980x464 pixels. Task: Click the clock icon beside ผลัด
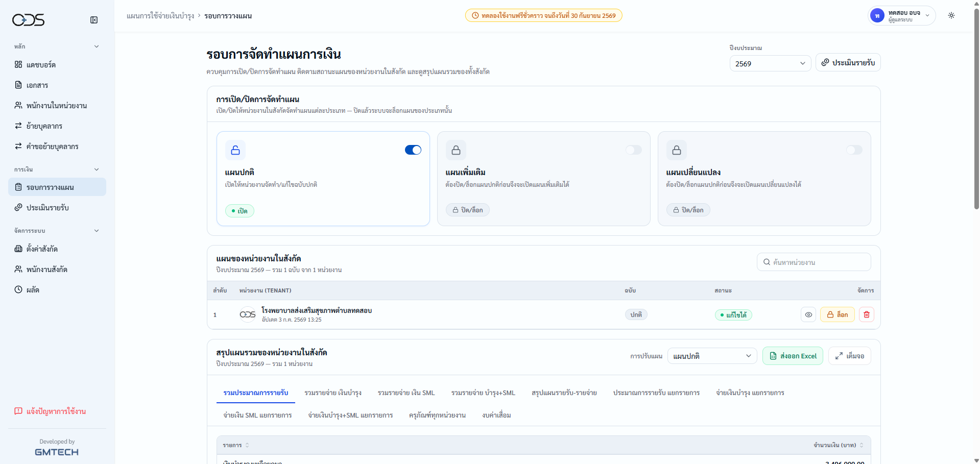[x=18, y=289]
